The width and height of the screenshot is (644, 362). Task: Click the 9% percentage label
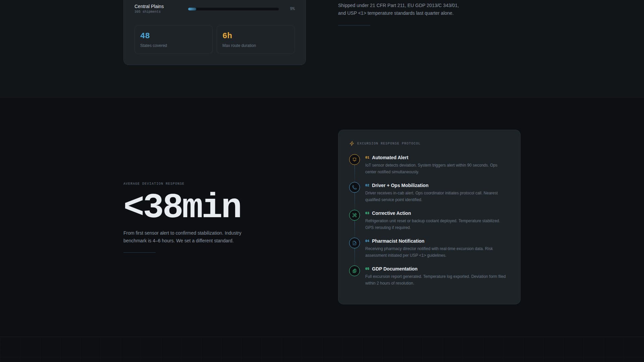pos(292,8)
